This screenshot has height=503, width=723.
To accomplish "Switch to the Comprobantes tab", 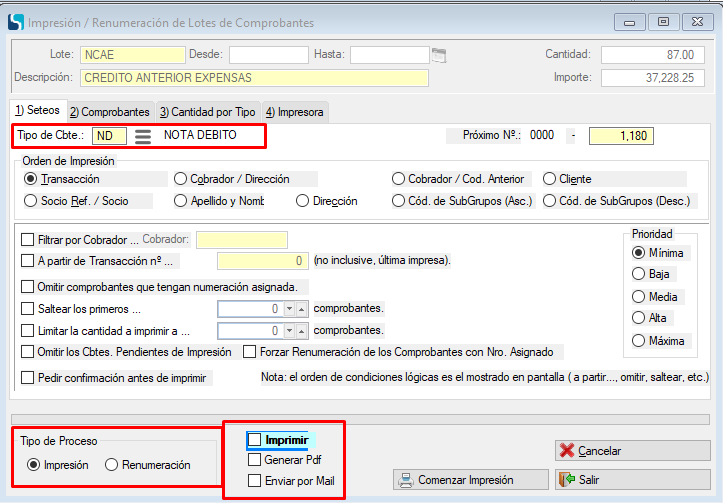I will coord(110,112).
